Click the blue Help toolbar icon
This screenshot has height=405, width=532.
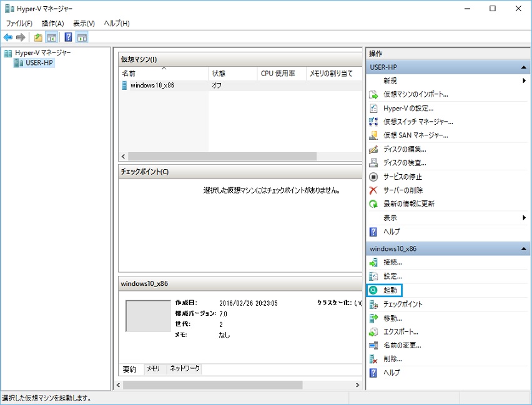[x=68, y=37]
